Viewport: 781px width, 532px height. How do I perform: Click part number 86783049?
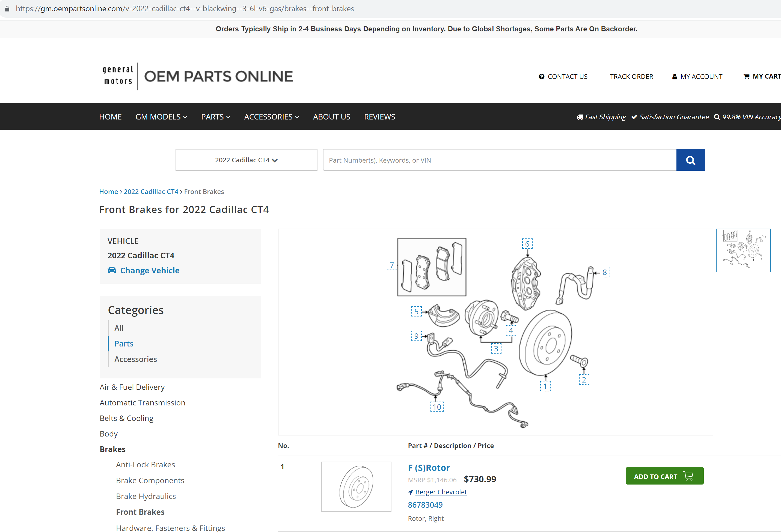[425, 505]
